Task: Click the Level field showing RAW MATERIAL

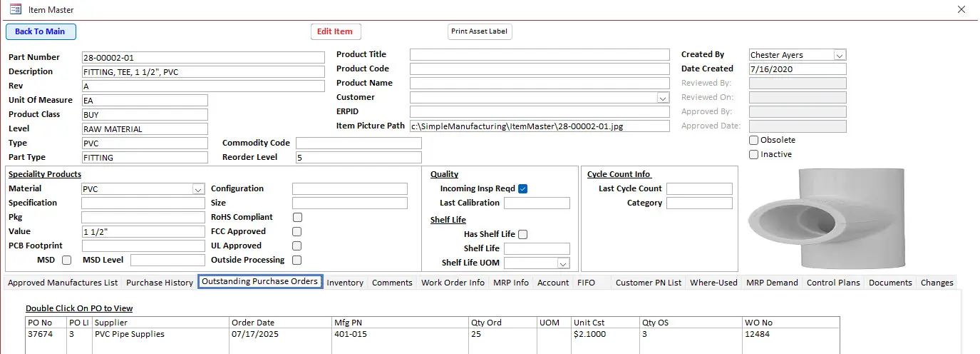Action: tap(145, 129)
